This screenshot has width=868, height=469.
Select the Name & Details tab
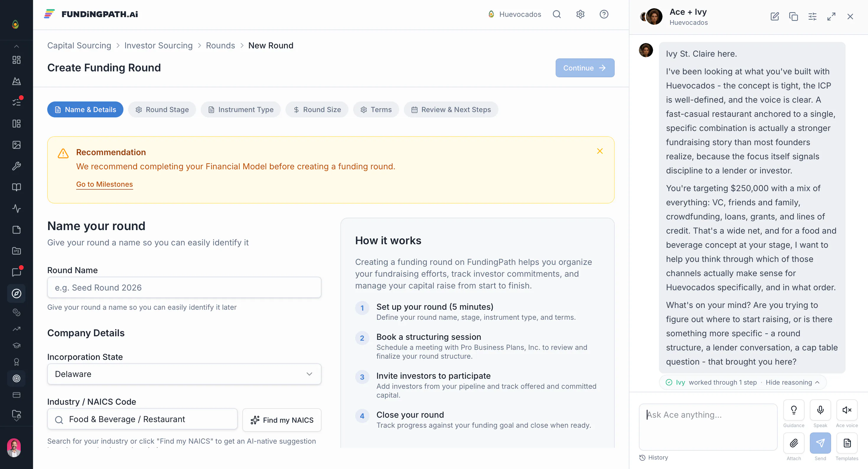[85, 109]
